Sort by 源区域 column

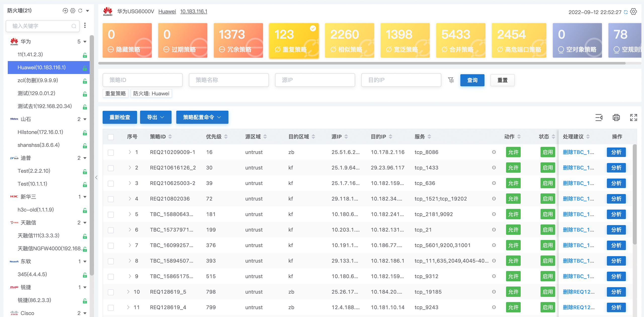click(265, 136)
